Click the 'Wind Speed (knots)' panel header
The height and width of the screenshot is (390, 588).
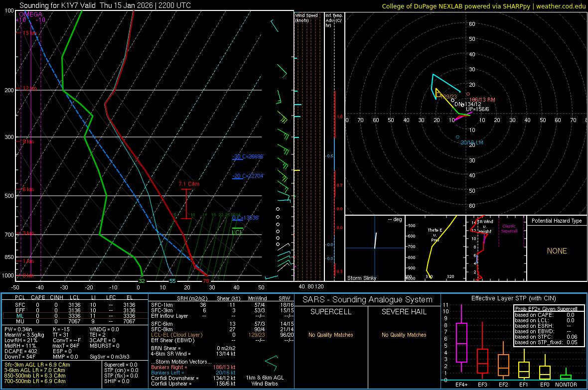tap(306, 17)
